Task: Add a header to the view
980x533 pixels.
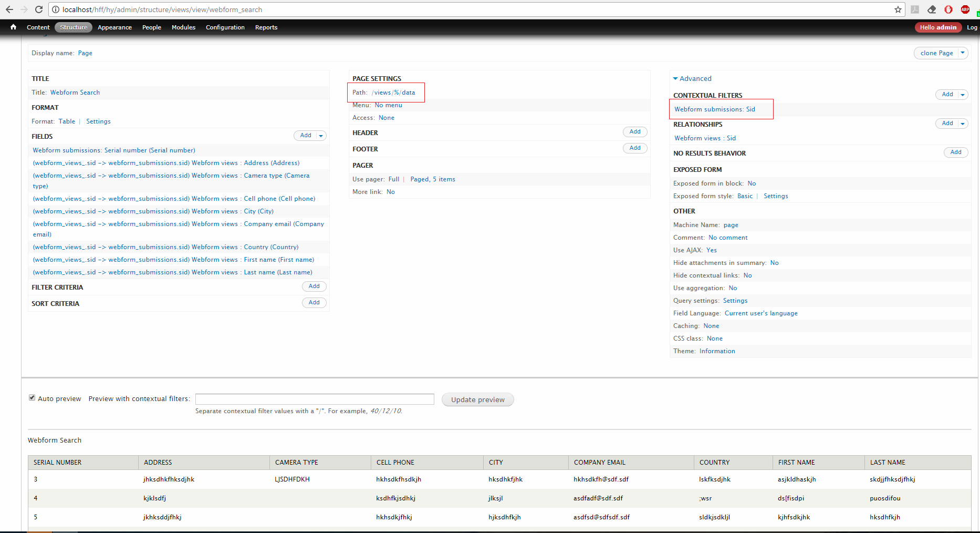Action: pyautogui.click(x=635, y=132)
